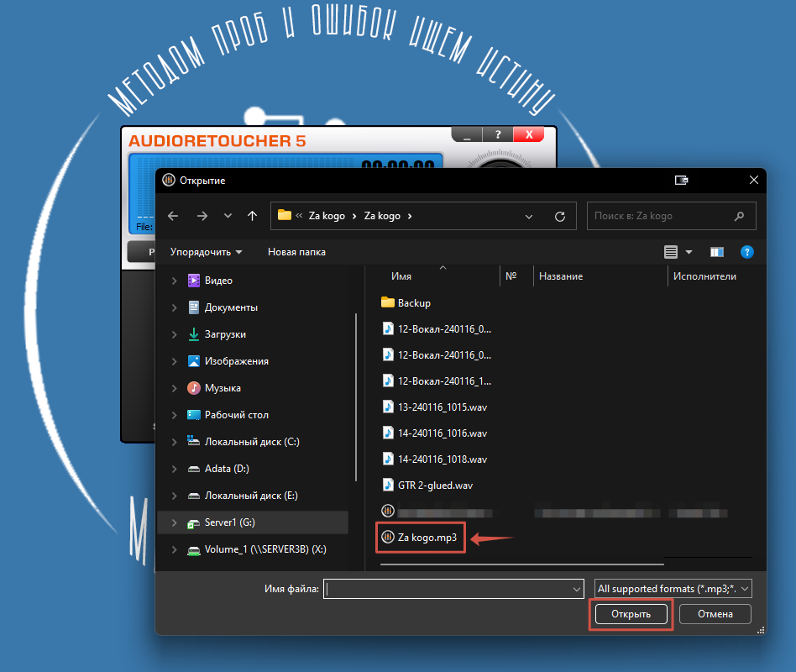Select the Музыка folder icon

point(194,388)
